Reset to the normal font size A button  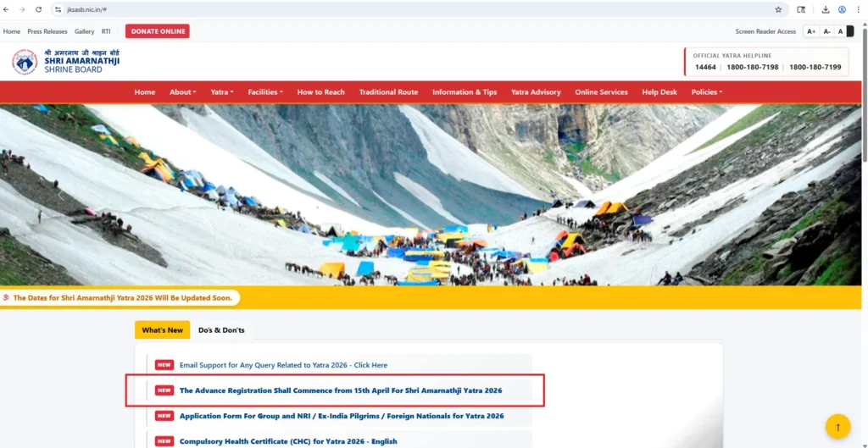[840, 31]
